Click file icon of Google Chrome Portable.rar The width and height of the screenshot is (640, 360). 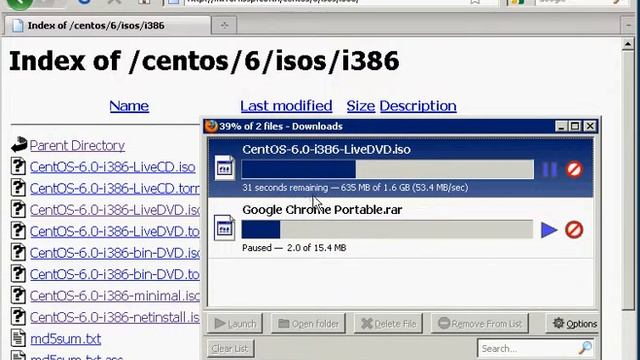tap(224, 228)
